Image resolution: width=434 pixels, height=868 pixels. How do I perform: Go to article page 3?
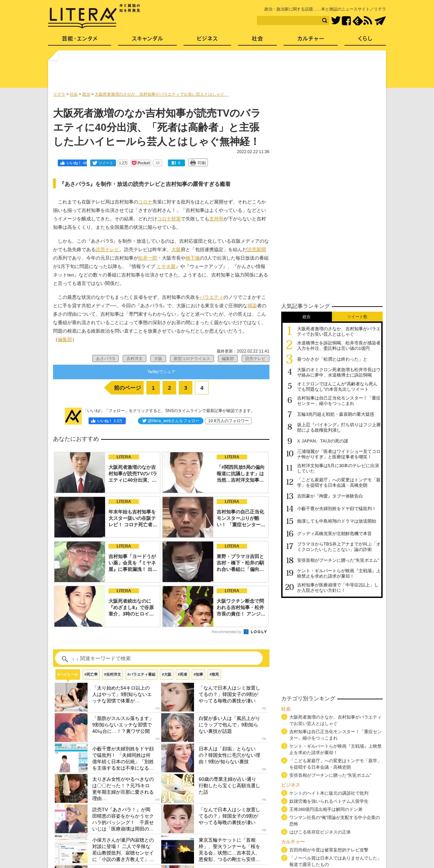[x=186, y=388]
